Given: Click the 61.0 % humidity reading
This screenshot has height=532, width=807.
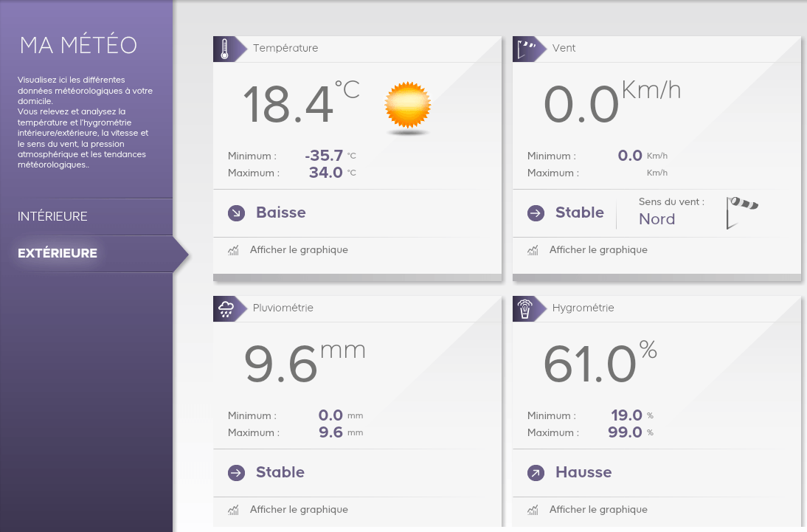Looking at the screenshot, I should pyautogui.click(x=600, y=362).
